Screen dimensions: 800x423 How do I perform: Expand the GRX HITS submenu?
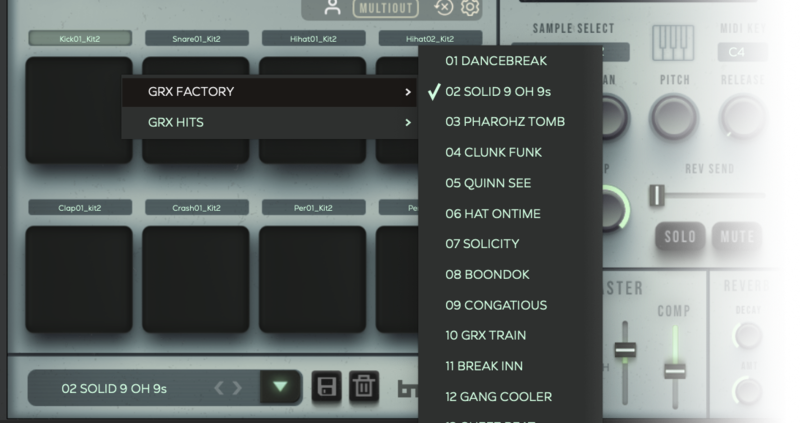(270, 123)
